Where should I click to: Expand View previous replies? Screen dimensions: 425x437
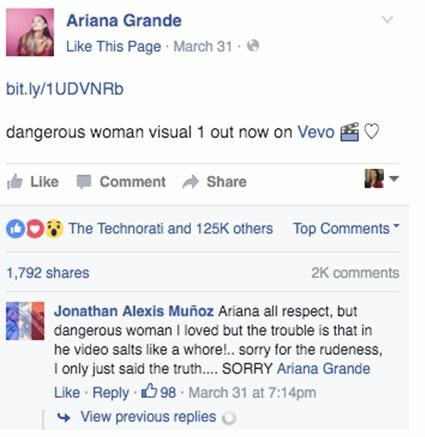click(148, 417)
